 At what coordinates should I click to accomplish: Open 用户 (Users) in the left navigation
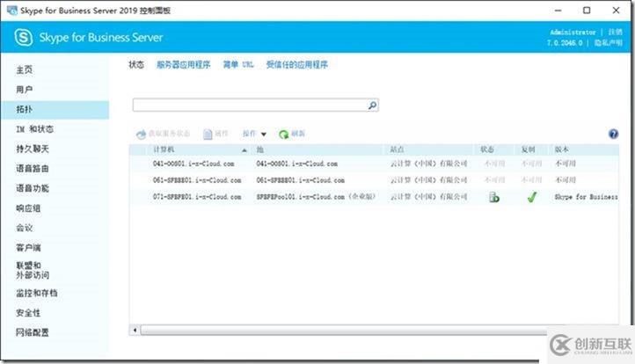coord(25,90)
